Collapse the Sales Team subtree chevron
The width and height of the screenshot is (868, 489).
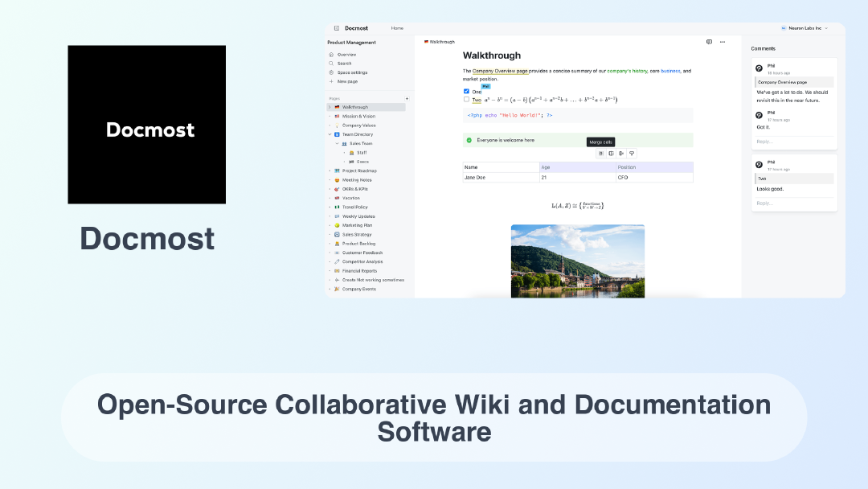click(338, 143)
